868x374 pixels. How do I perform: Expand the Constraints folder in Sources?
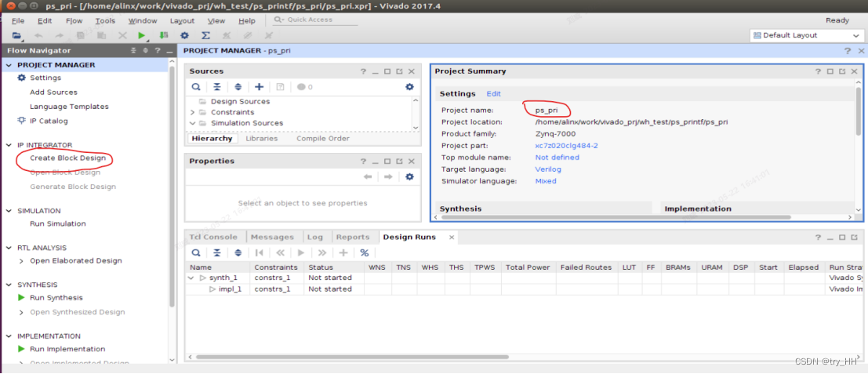coord(192,112)
